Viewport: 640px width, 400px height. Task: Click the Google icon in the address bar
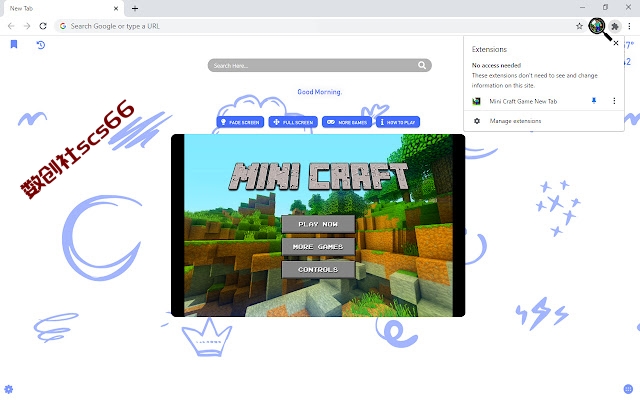(x=63, y=26)
